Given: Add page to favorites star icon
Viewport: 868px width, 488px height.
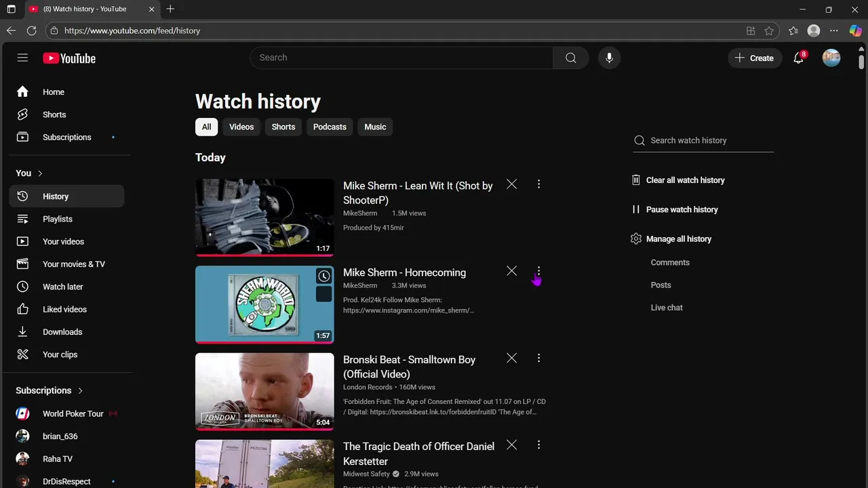Looking at the screenshot, I should [x=769, y=30].
